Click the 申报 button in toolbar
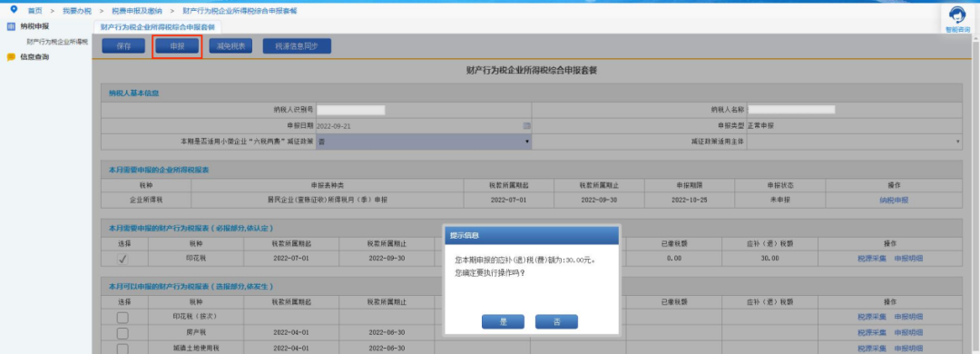 coord(177,46)
